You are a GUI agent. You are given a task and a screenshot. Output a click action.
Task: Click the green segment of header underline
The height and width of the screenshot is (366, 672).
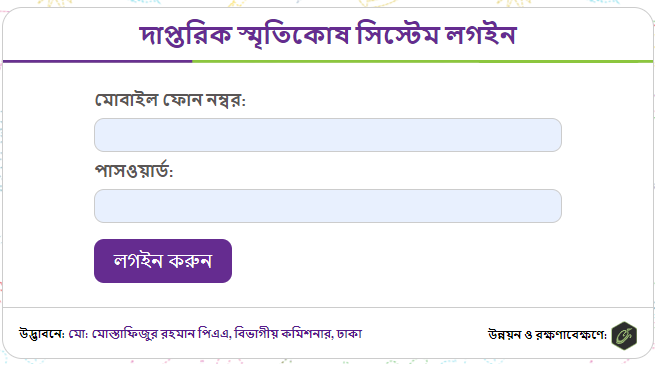[423, 62]
